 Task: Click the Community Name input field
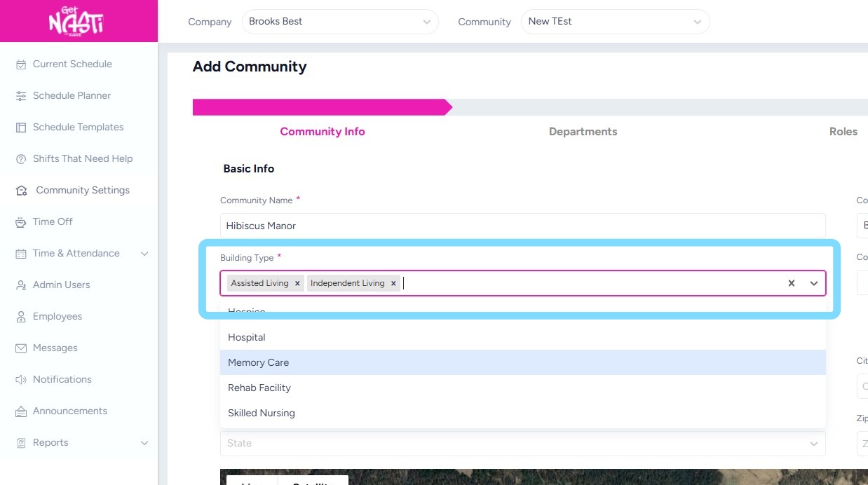[x=522, y=226]
